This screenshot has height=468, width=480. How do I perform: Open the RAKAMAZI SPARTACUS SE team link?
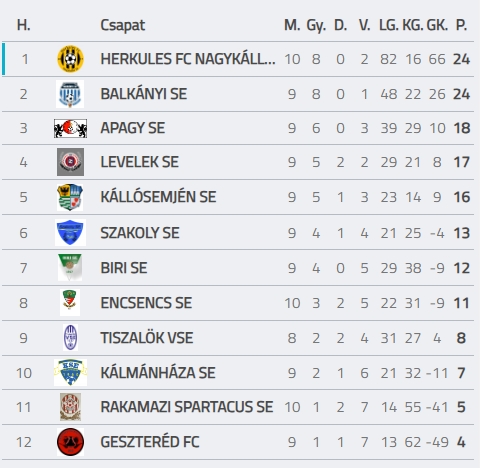pyautogui.click(x=187, y=407)
